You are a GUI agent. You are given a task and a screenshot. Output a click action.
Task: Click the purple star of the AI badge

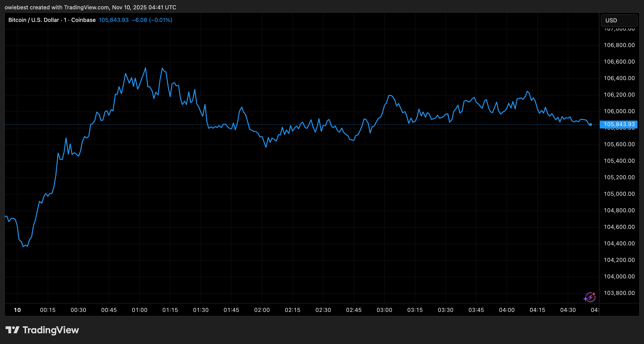click(586, 299)
